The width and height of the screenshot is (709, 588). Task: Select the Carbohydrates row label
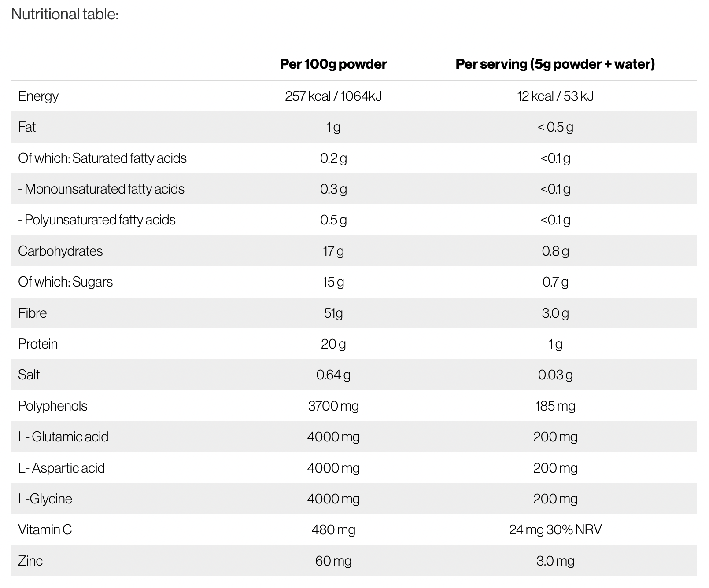coord(60,251)
